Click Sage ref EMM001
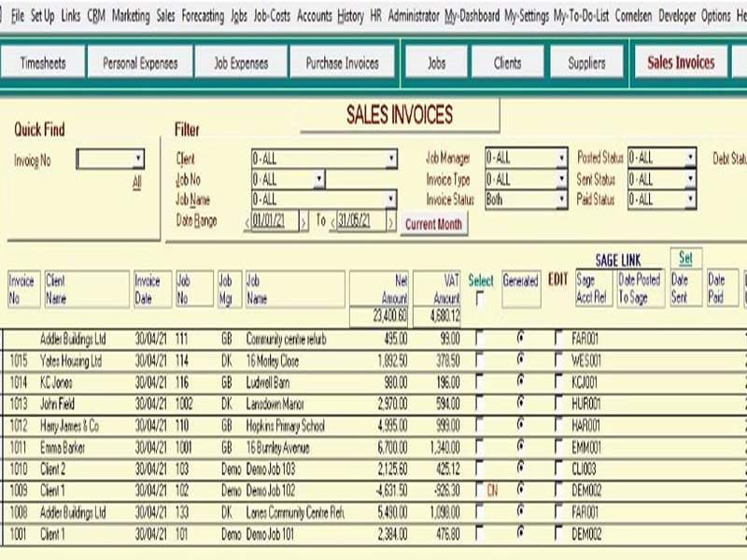This screenshot has width=747, height=560. coord(586,447)
